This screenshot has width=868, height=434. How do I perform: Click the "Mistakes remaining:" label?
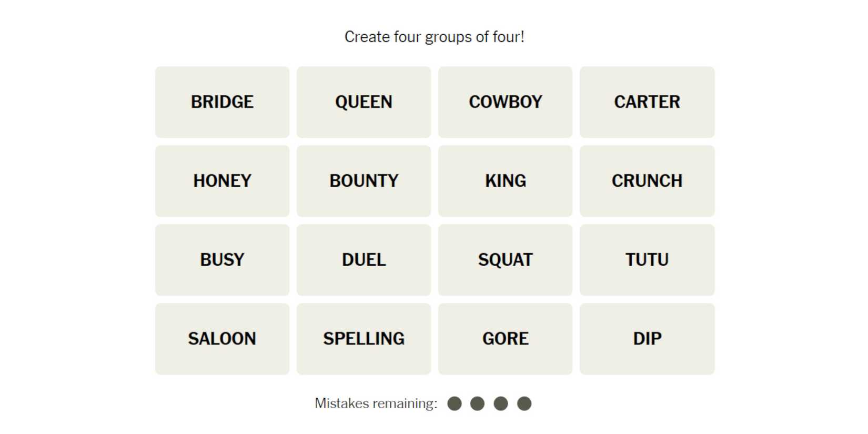pyautogui.click(x=376, y=403)
